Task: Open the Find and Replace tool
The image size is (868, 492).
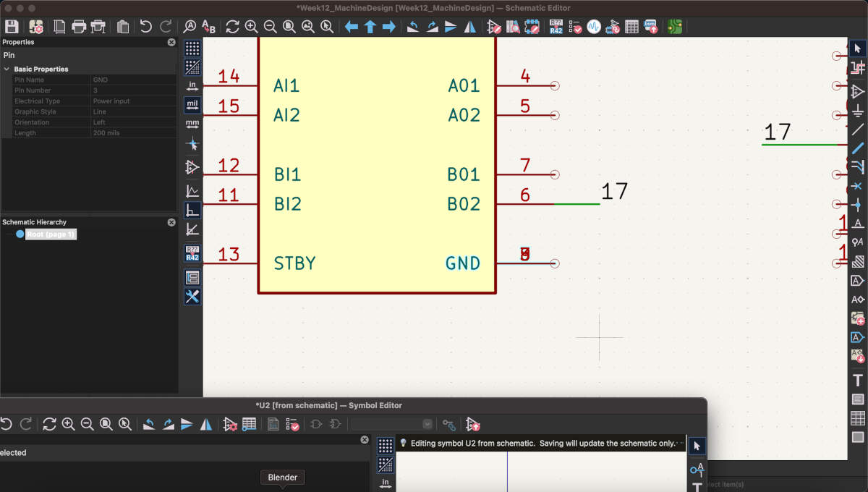Action: coord(208,27)
